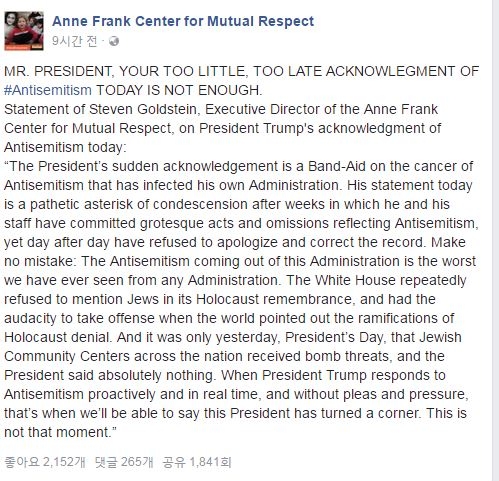Screen dimensions: 499x481
Task: Click the words 'Executive Director' in the post
Action: (263, 109)
